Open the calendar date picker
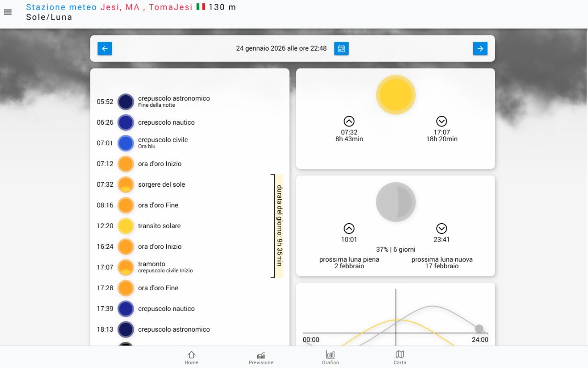The height and width of the screenshot is (368, 588). click(341, 48)
